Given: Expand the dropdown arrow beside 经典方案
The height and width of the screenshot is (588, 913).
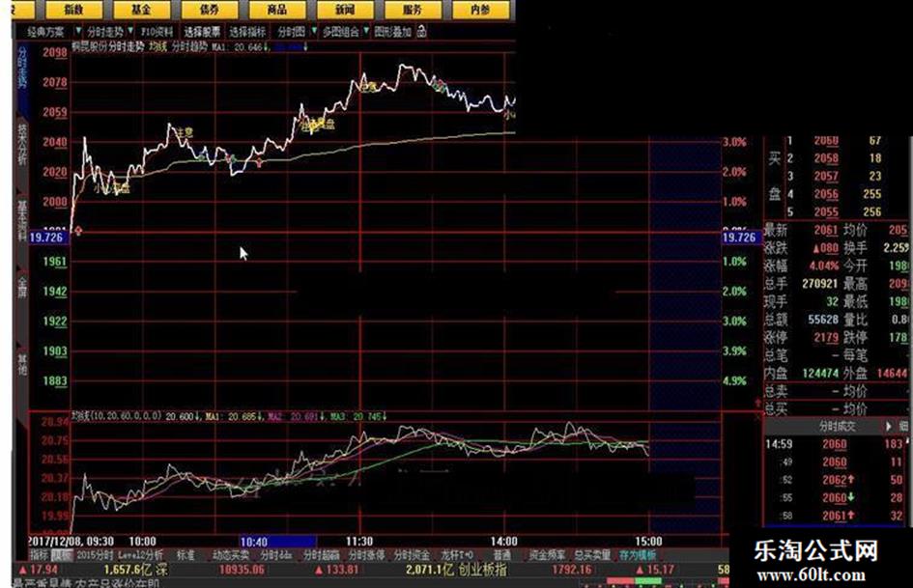Looking at the screenshot, I should click(x=78, y=31).
